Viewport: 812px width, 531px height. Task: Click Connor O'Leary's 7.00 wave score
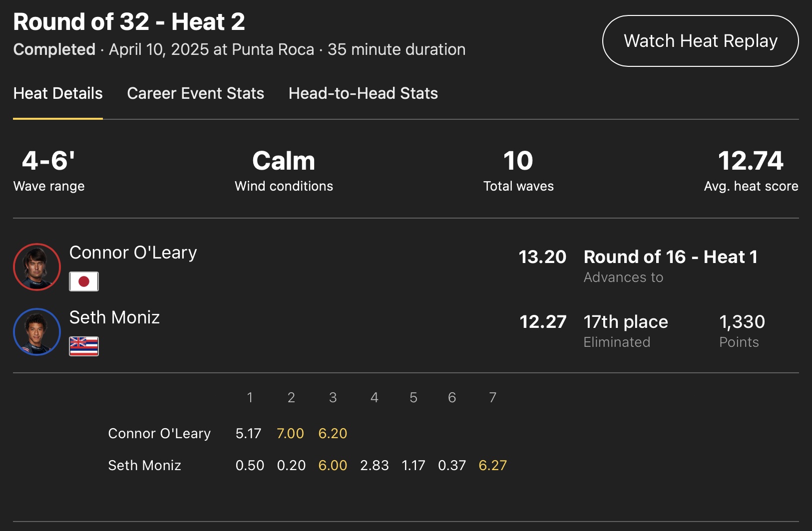point(290,434)
